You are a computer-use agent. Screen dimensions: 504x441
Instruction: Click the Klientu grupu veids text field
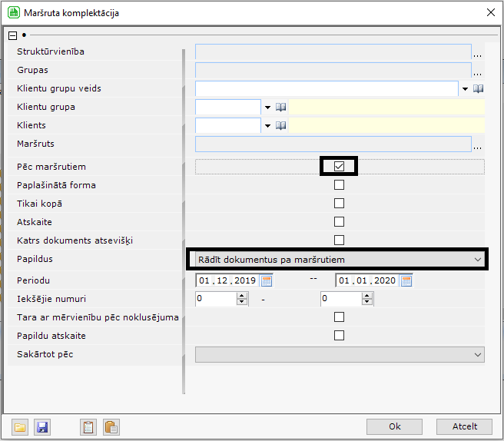pos(327,88)
